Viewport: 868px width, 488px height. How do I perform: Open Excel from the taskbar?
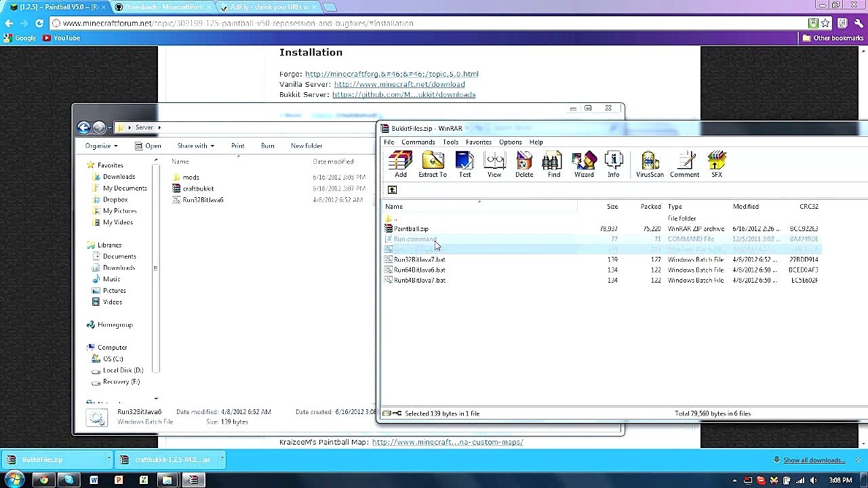pyautogui.click(x=144, y=480)
